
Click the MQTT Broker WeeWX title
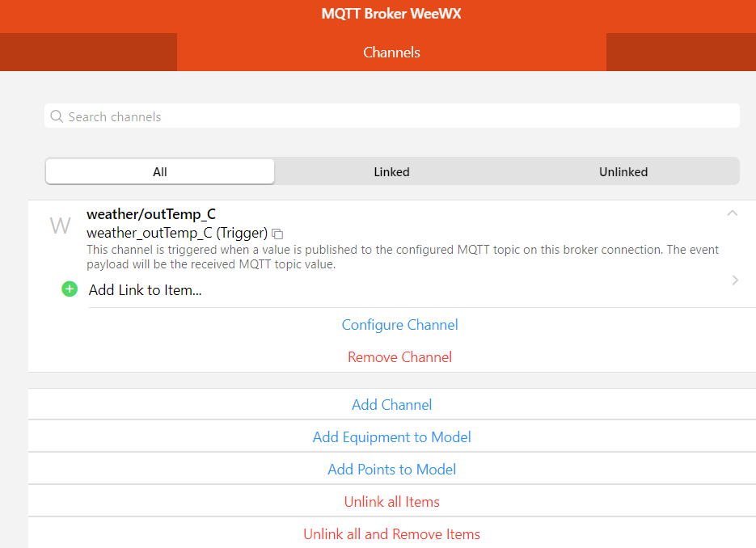point(391,15)
